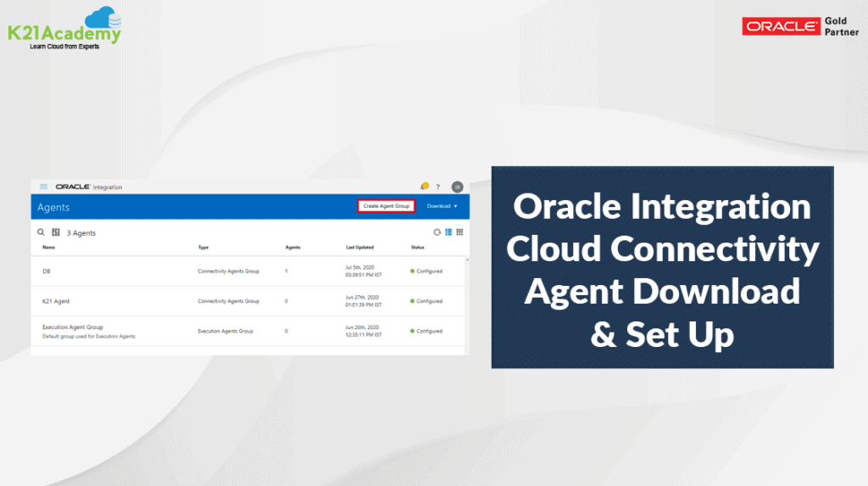Screen dimensions: 868x486
Task: Click Connectivity Agents Group type in DB row
Action: click(229, 271)
